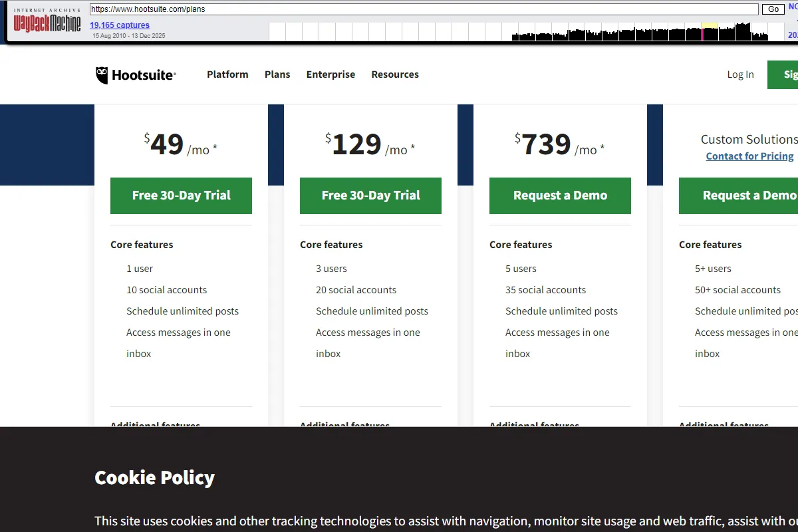Open the Enterprise dropdown in the navbar
This screenshot has height=532, width=798.
331,74
